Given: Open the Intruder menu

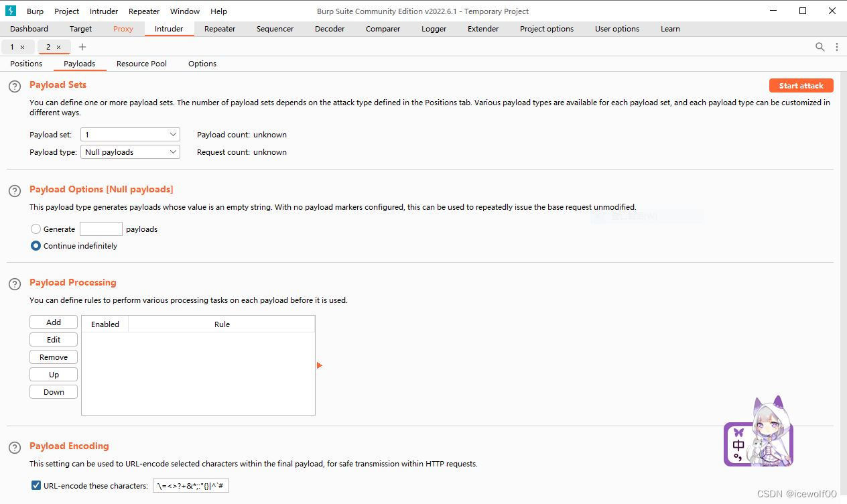Looking at the screenshot, I should click(x=104, y=11).
